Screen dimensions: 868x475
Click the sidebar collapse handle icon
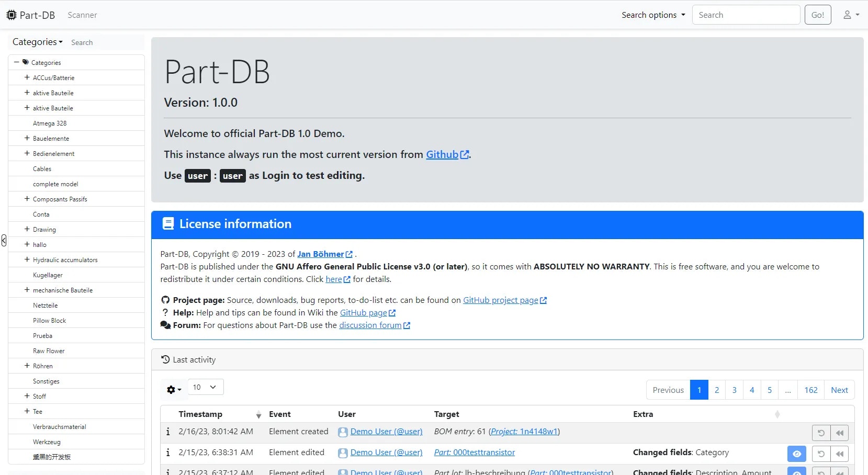tap(4, 241)
